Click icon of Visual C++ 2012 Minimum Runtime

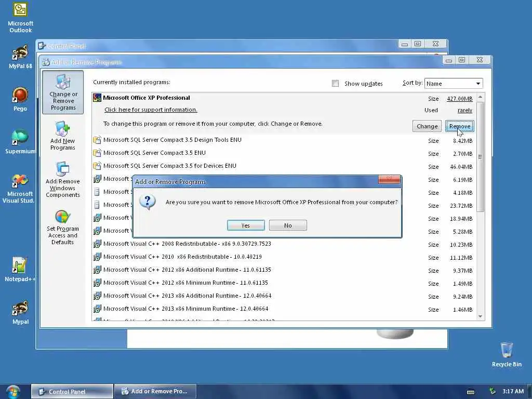pos(97,283)
